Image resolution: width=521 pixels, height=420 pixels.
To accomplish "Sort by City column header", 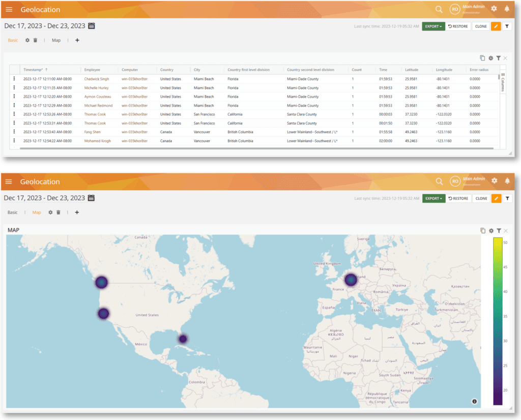I will click(197, 70).
